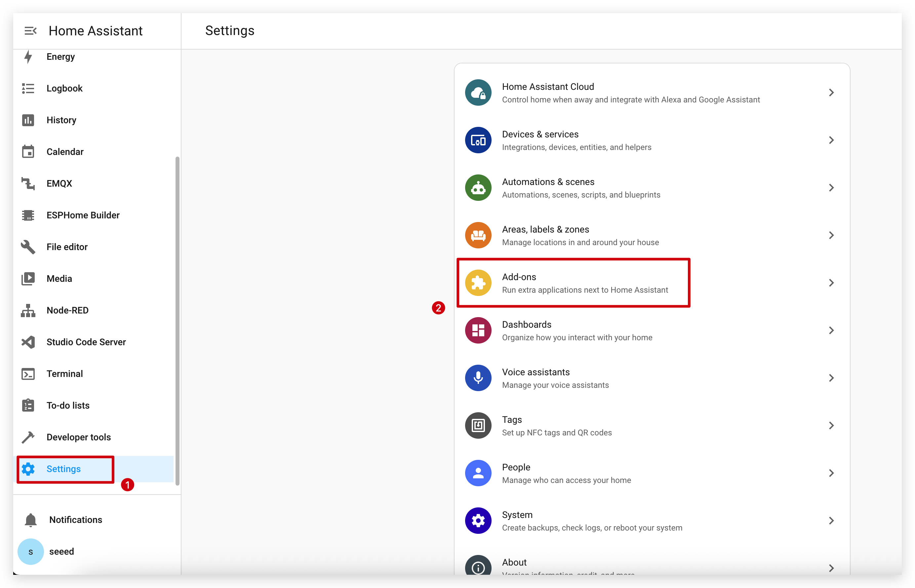This screenshot has width=915, height=588.
Task: Click the Notifications bell icon
Action: pos(30,520)
